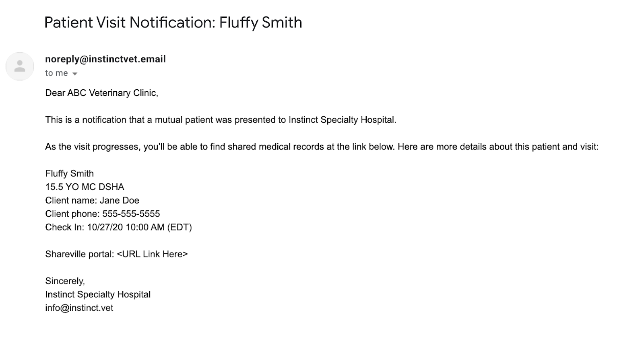Click the info@instinct.vet email address
The image size is (644, 339).
(x=79, y=308)
